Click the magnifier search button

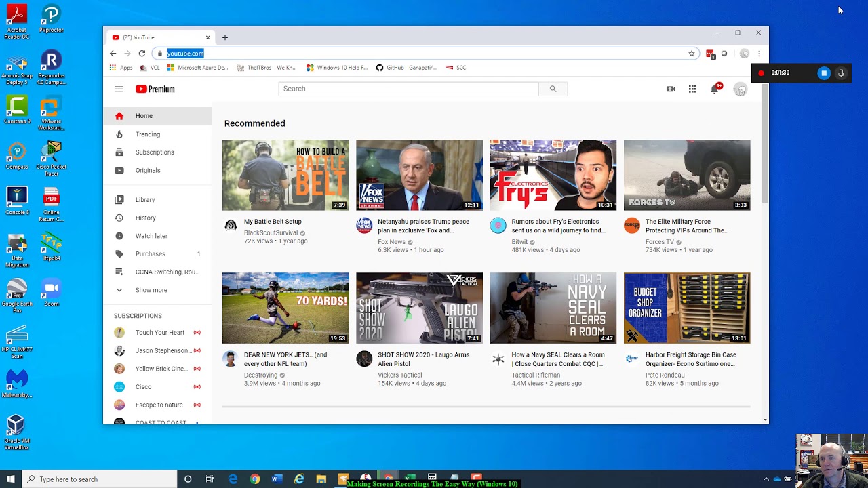coord(553,89)
